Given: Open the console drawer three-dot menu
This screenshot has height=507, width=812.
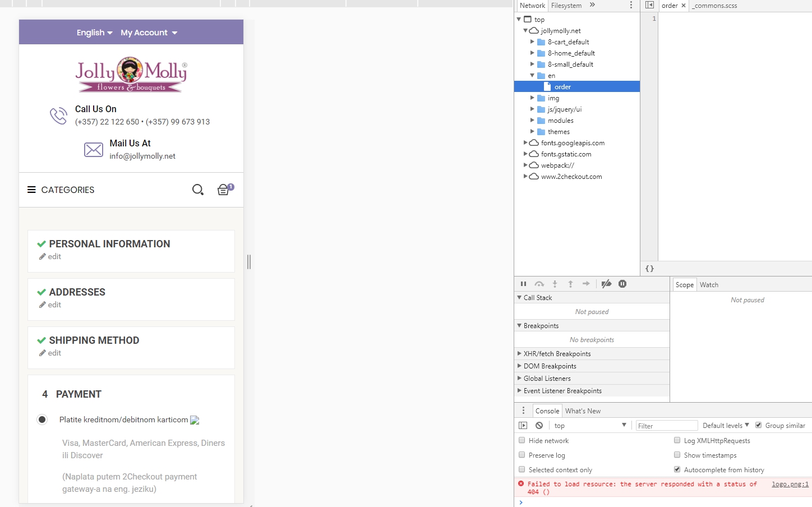Looking at the screenshot, I should pos(523,411).
